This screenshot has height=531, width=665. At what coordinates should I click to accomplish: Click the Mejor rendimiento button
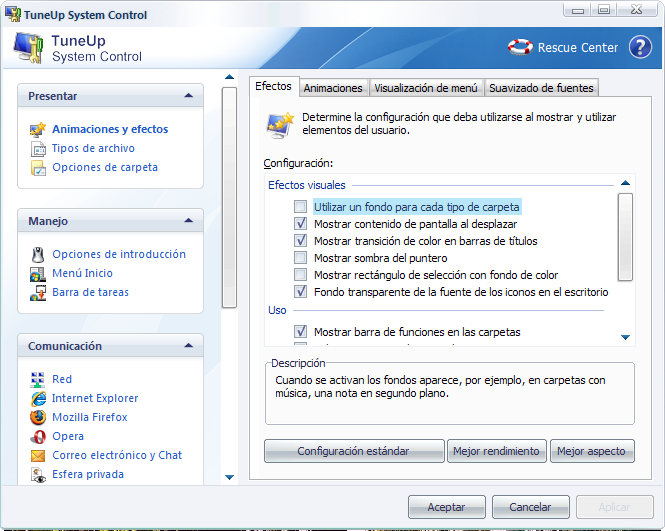coord(497,451)
